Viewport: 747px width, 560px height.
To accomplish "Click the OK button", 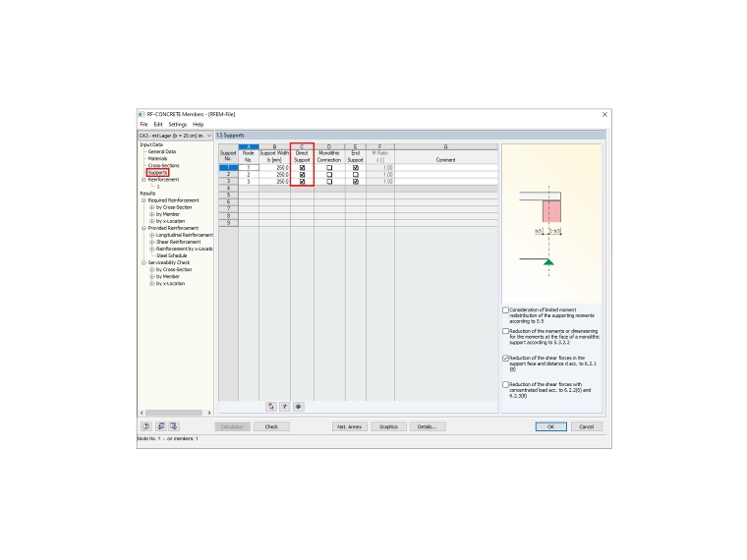I will [551, 426].
